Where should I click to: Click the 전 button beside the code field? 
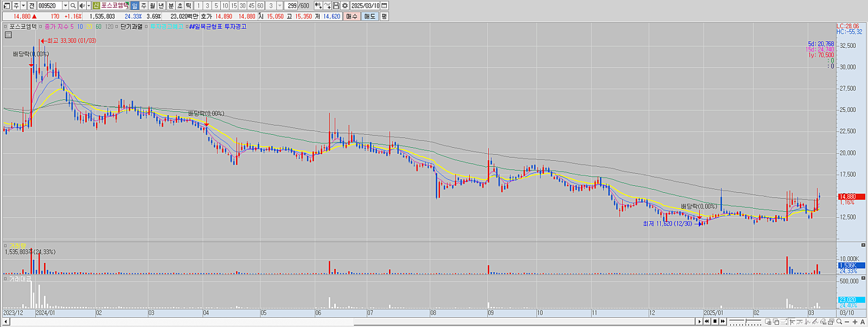pyautogui.click(x=32, y=5)
